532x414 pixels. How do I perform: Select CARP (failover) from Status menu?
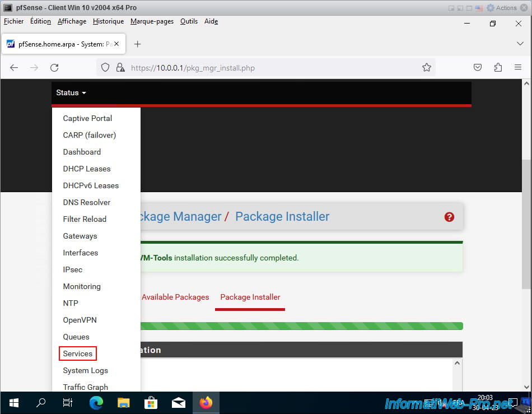click(x=90, y=135)
